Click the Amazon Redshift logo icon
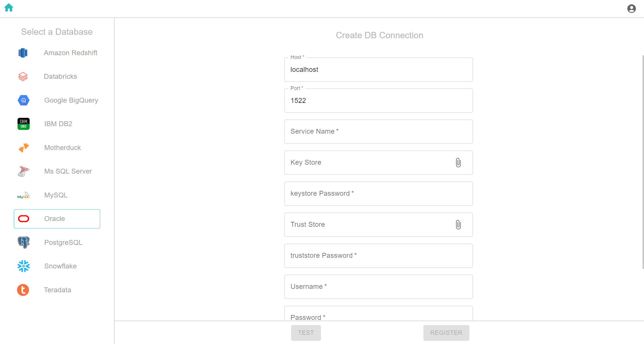Screen dimensions: 644x344 point(23,53)
